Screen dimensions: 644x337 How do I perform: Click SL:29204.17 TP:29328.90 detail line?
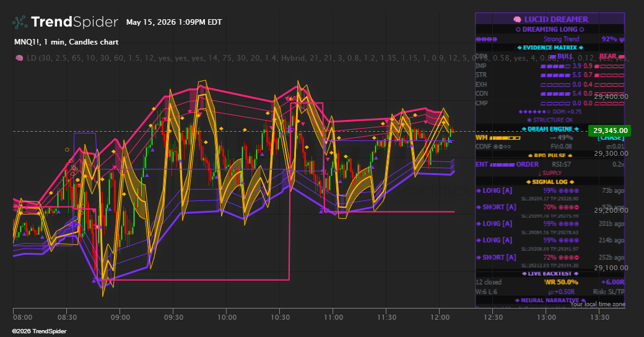pyautogui.click(x=549, y=199)
